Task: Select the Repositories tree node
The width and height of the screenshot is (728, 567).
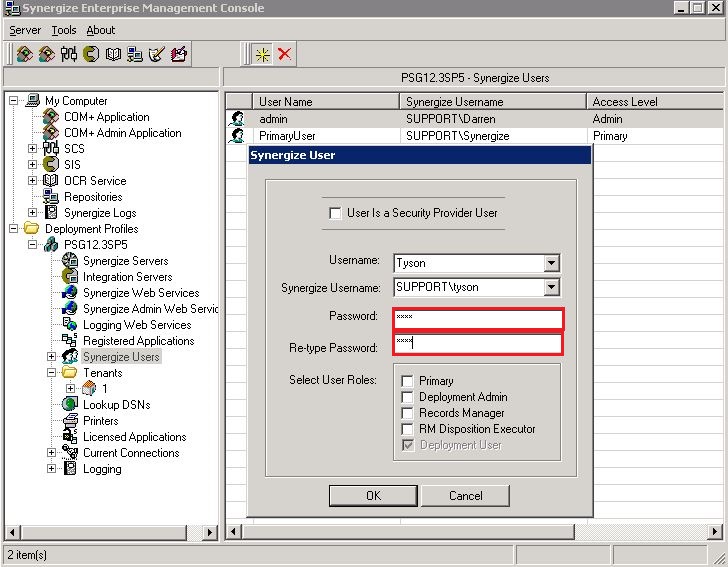Action: 93,197
